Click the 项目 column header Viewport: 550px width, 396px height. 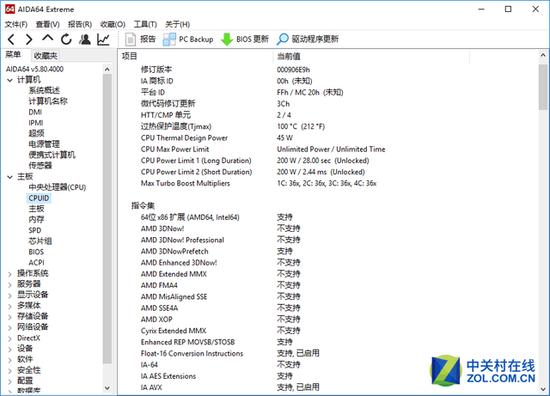pos(129,56)
